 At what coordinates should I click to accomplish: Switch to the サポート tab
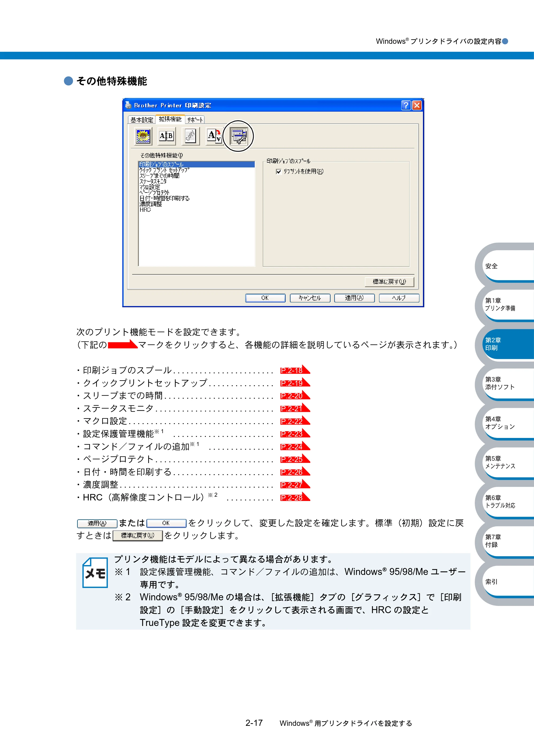click(195, 120)
